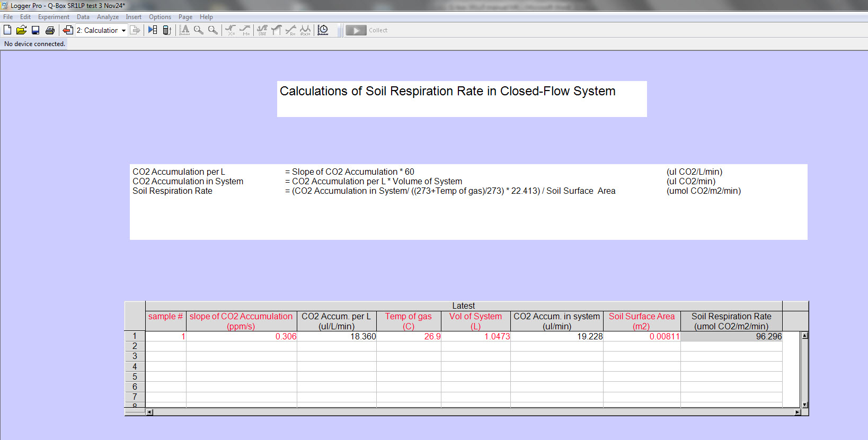This screenshot has height=440, width=868.
Task: Click 'Soil Respiration Rate (umol CO2/m2/min)' column header
Action: point(731,321)
